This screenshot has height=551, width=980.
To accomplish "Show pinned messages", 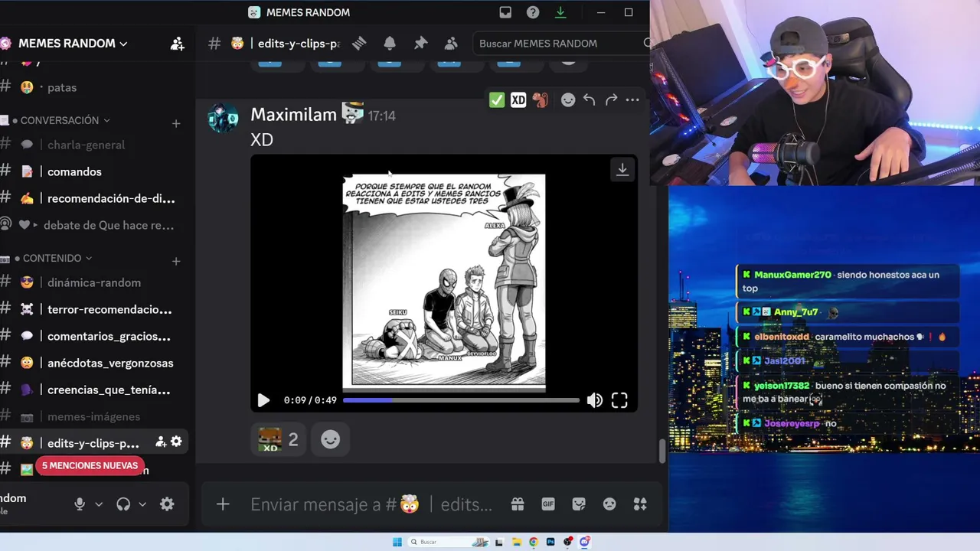I will 420,44.
